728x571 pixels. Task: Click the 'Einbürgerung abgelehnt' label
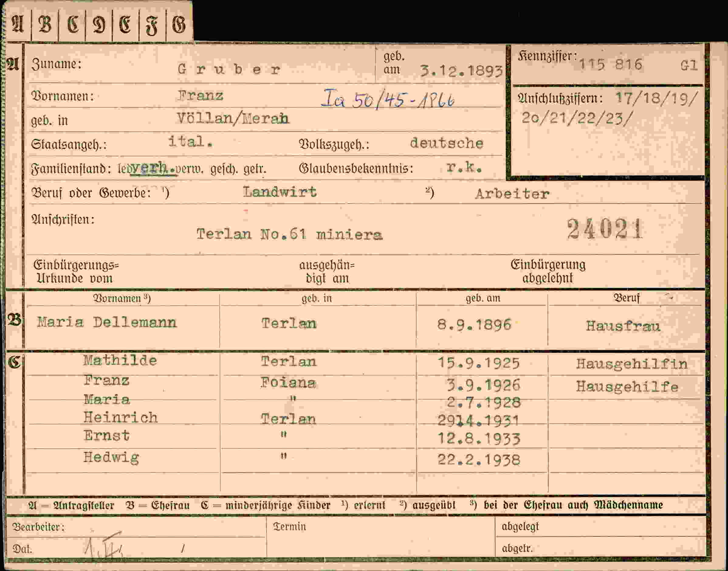pos(548,271)
